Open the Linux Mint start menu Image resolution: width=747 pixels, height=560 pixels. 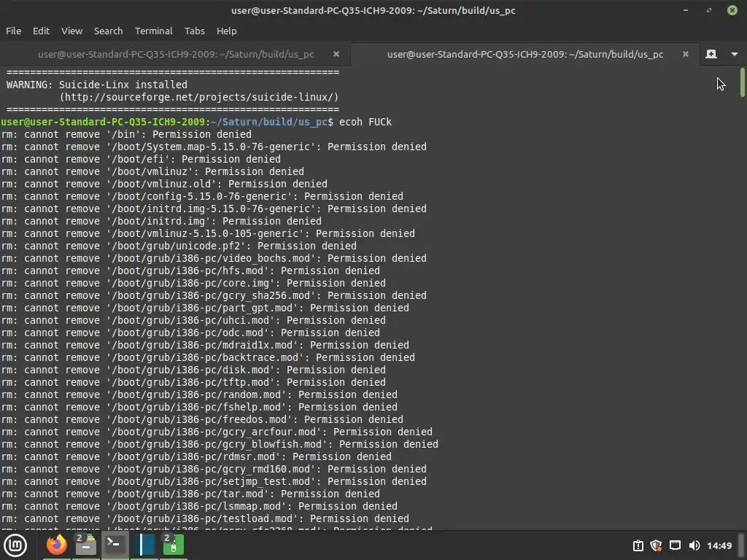16,545
